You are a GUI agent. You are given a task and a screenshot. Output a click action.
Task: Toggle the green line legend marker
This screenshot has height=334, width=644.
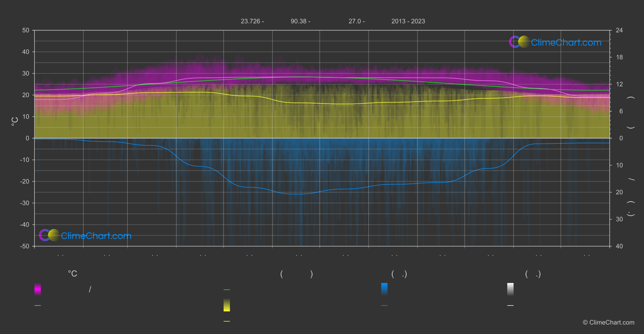tap(227, 290)
